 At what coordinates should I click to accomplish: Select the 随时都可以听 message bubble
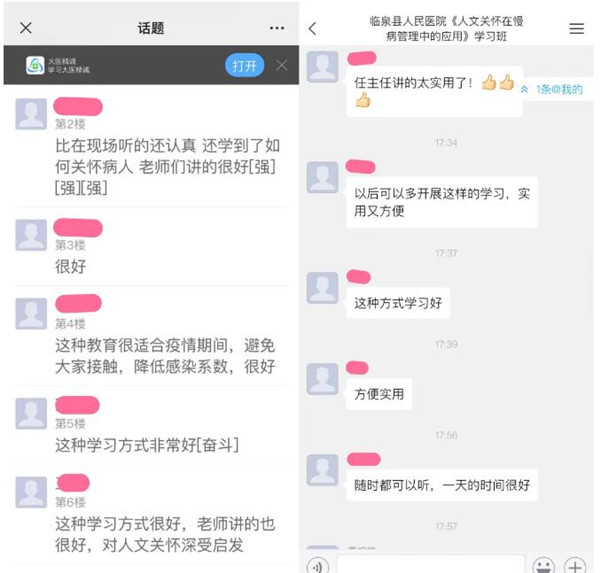pos(442,485)
